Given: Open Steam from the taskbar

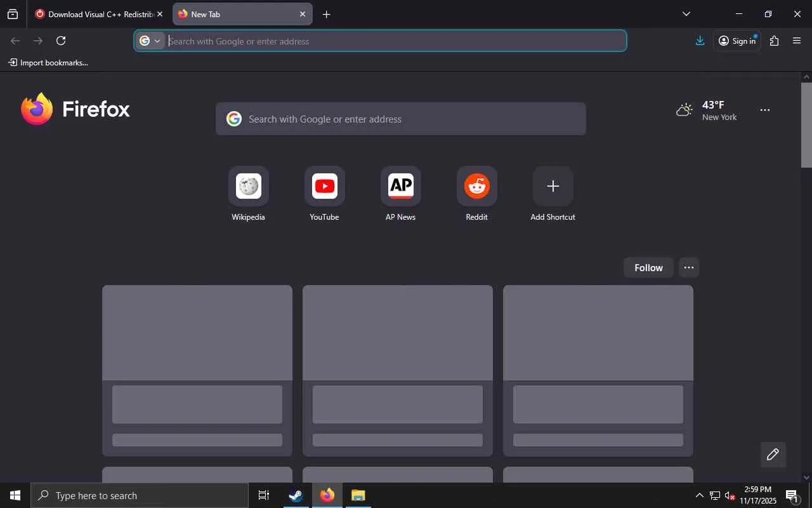Looking at the screenshot, I should 296,495.
